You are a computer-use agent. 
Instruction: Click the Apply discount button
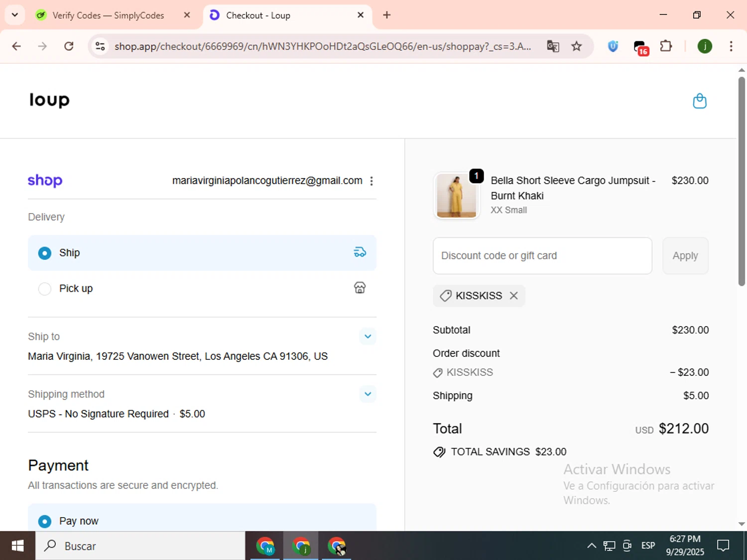[x=685, y=256]
